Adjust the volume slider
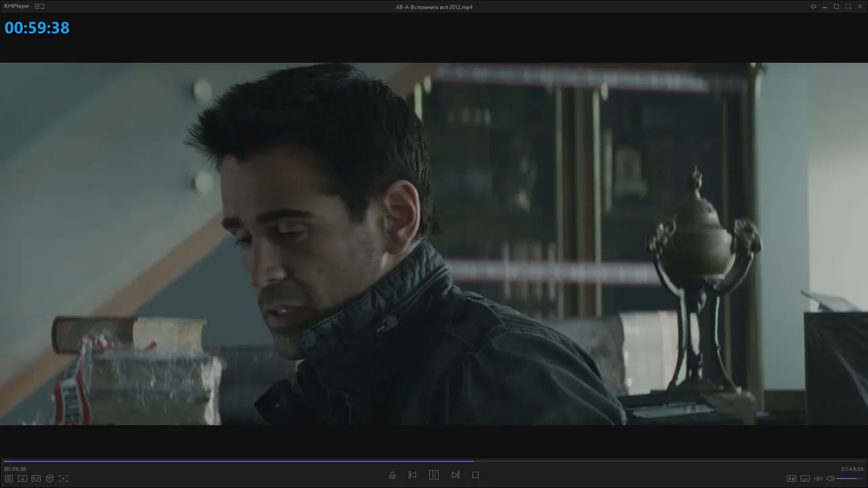Screen dimensions: 868x488 (x=850, y=479)
